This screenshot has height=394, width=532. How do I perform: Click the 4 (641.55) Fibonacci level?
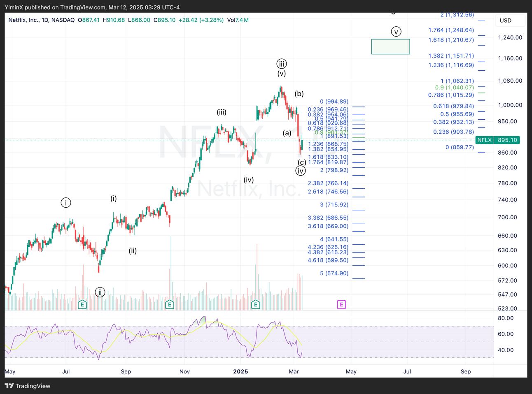point(334,239)
